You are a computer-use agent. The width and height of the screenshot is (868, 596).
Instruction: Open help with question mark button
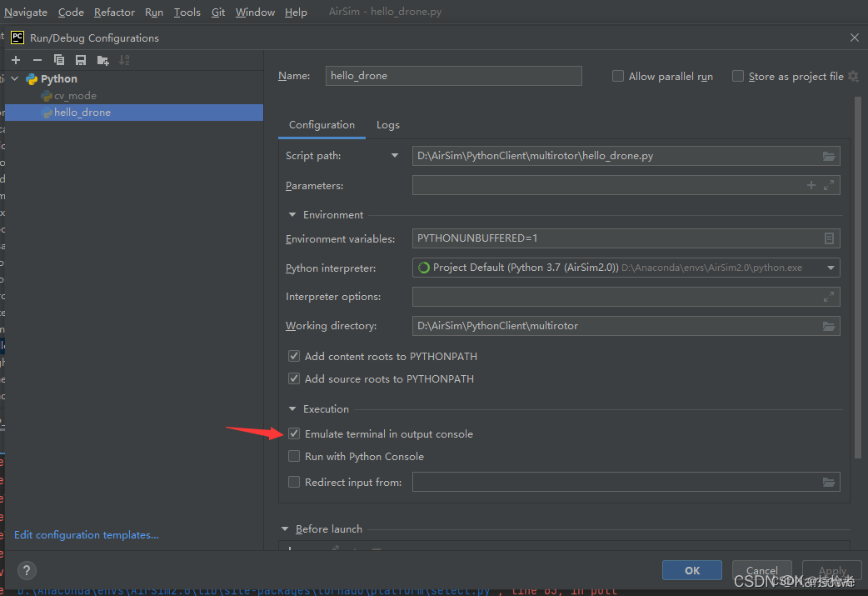[x=27, y=570]
